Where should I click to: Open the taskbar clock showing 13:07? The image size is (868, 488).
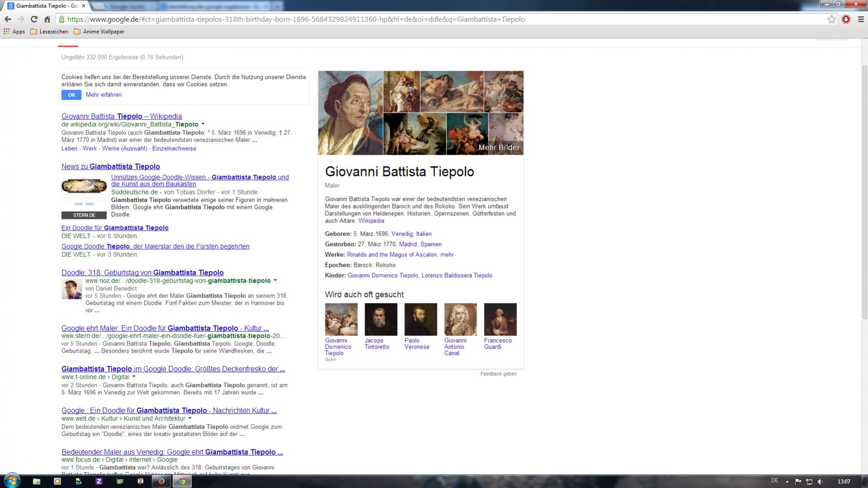pyautogui.click(x=844, y=481)
